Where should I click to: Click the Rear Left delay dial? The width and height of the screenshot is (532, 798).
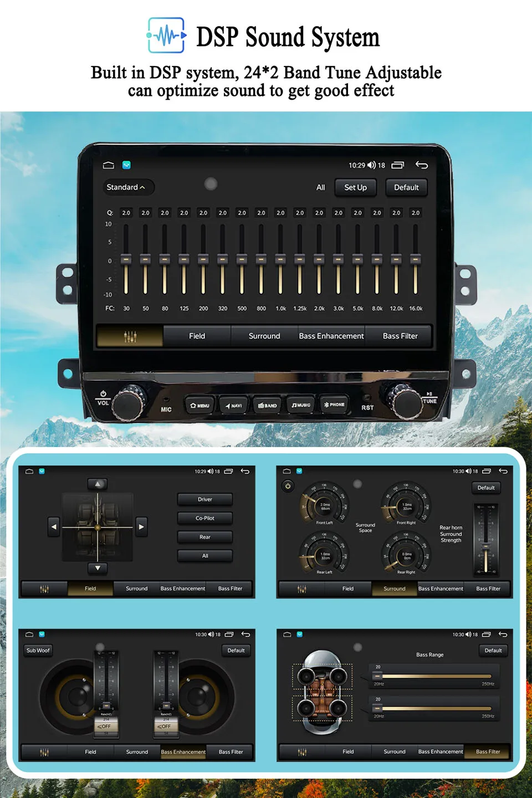tap(324, 553)
